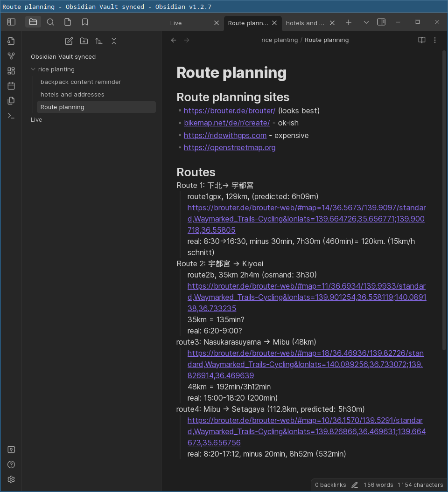Open quick switcher ribbon icon
The width and height of the screenshot is (448, 492).
pyautogui.click(x=11, y=41)
